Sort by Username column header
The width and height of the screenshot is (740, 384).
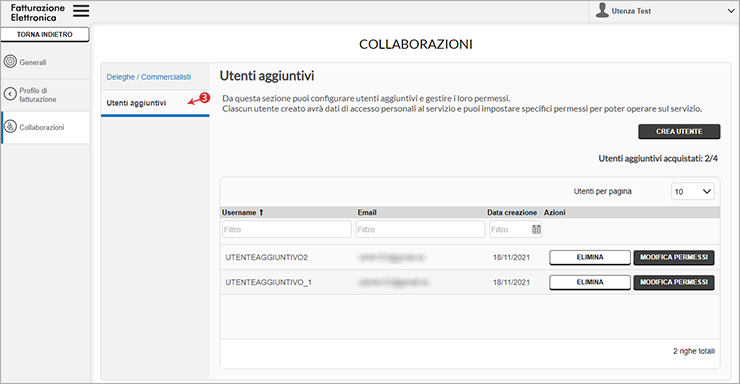(x=239, y=213)
